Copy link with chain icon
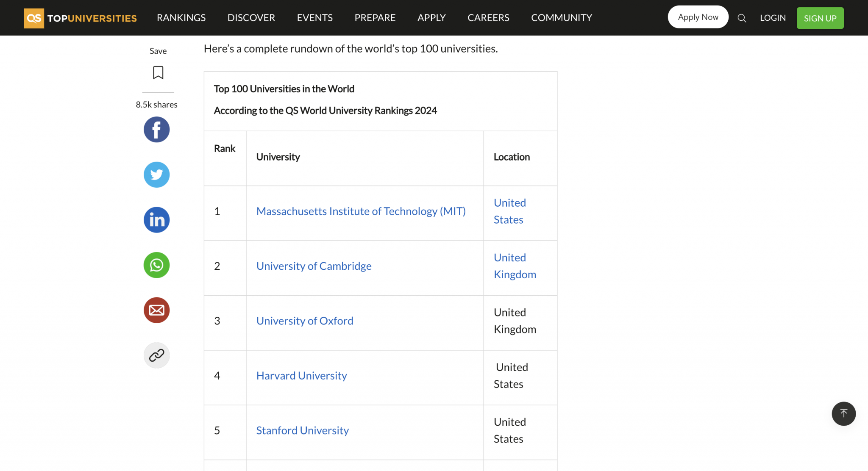The width and height of the screenshot is (868, 471). [156, 355]
